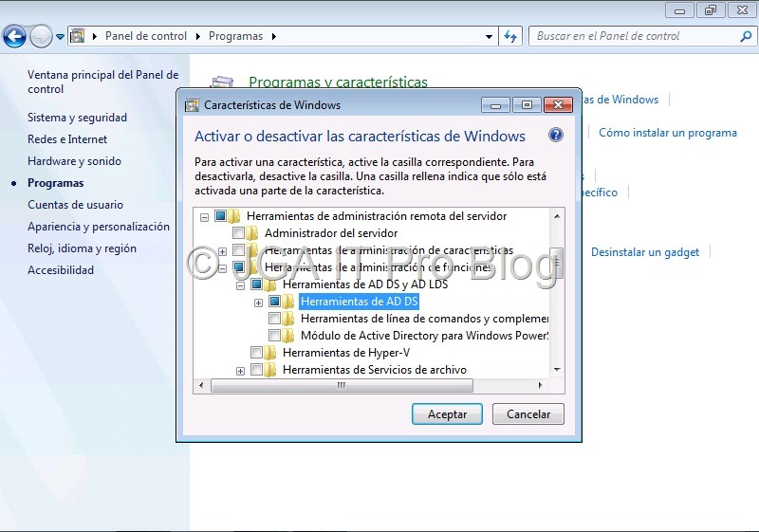Click the horizontal scrollbar in features list
This screenshot has width=759, height=532.
click(x=342, y=386)
